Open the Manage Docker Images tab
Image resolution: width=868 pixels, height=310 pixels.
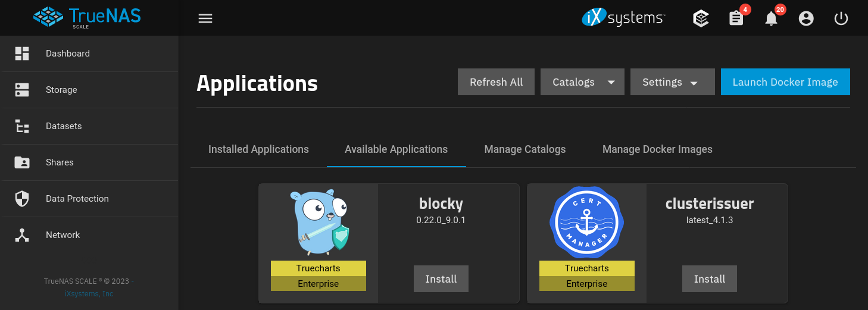657,149
